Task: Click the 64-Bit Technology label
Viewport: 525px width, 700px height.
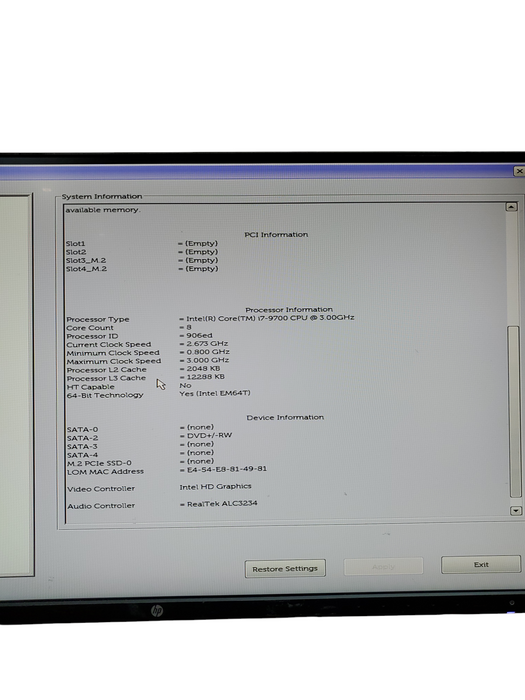Action: click(105, 396)
